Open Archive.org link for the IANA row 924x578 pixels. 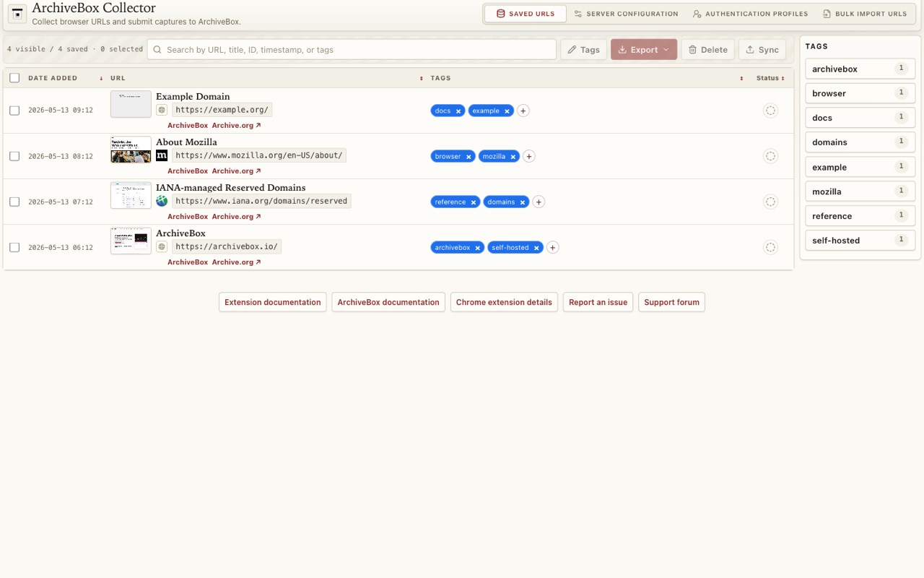[x=236, y=217]
